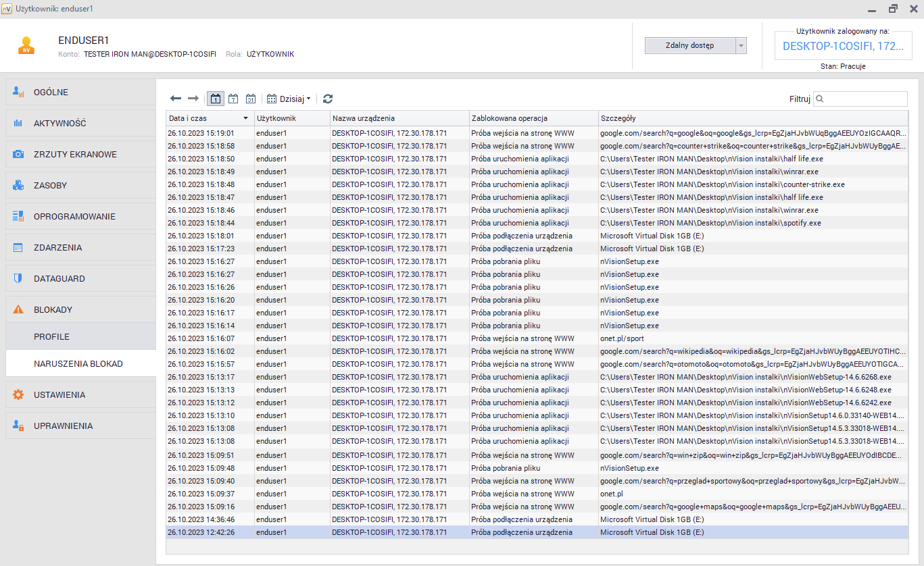The height and width of the screenshot is (566, 924).
Task: Open the Oprogramowanie section
Action: point(80,217)
